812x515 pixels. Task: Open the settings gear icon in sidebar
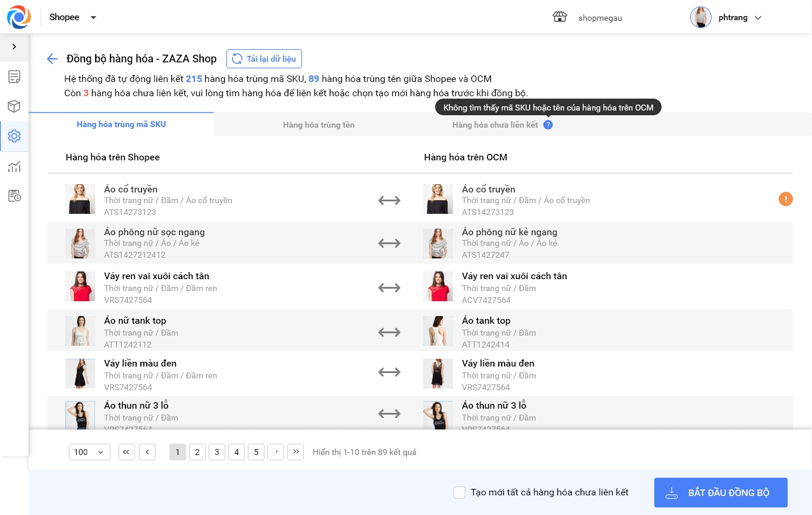[14, 136]
